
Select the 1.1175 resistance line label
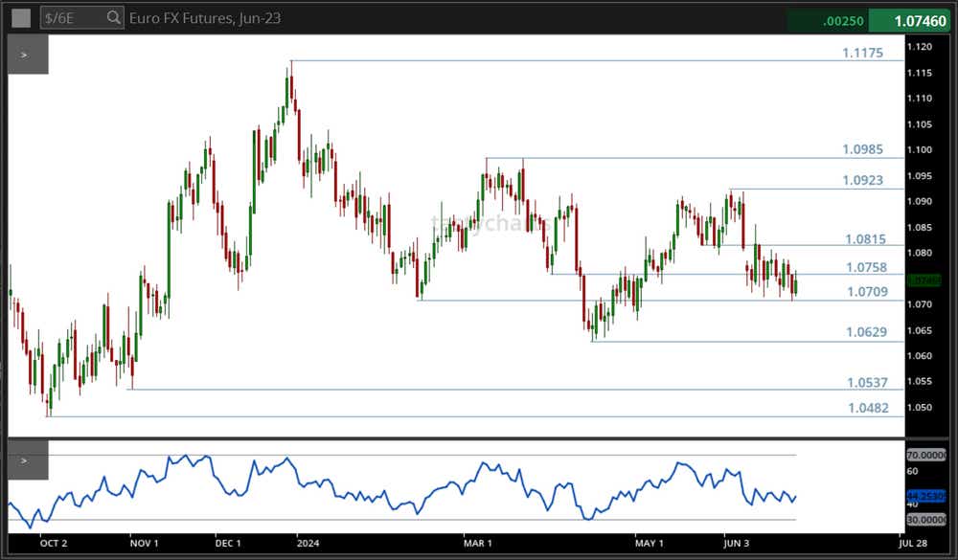[864, 53]
